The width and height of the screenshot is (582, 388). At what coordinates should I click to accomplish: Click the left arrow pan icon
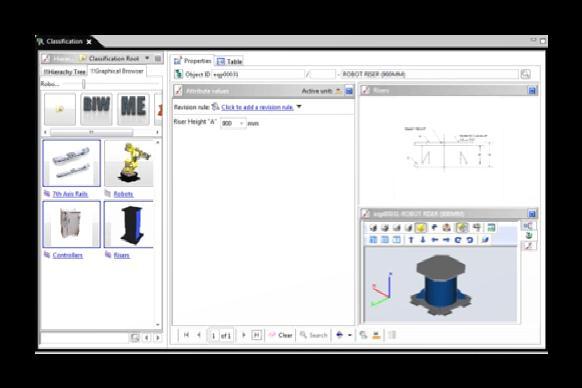coord(435,240)
